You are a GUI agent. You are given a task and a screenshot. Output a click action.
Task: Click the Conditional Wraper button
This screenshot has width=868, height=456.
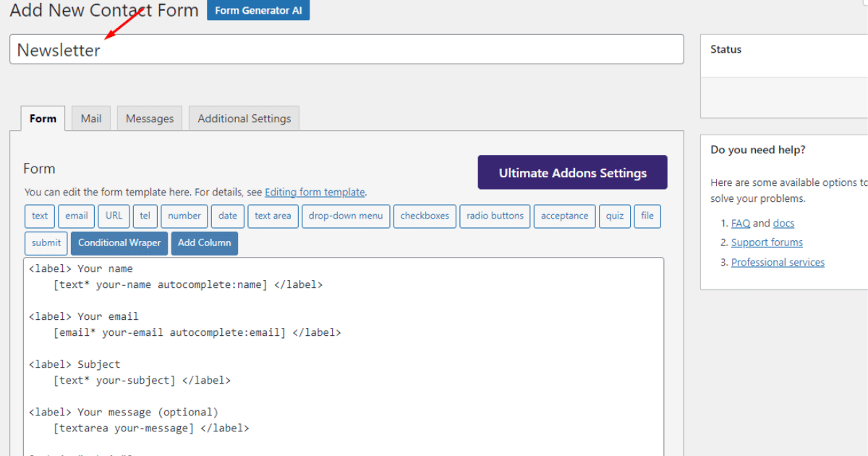click(x=119, y=243)
